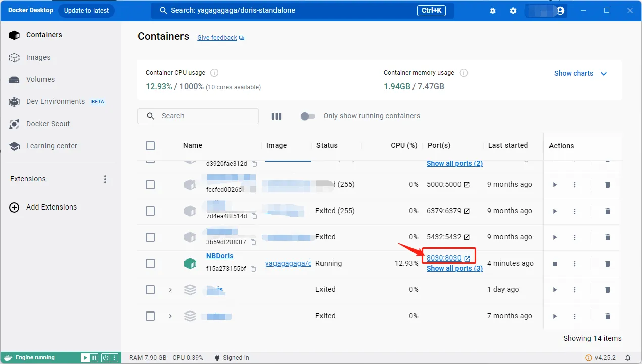Screen dimensions: 642x364
Task: Select the checkbox for the 5432:5432 container
Action: click(x=150, y=237)
